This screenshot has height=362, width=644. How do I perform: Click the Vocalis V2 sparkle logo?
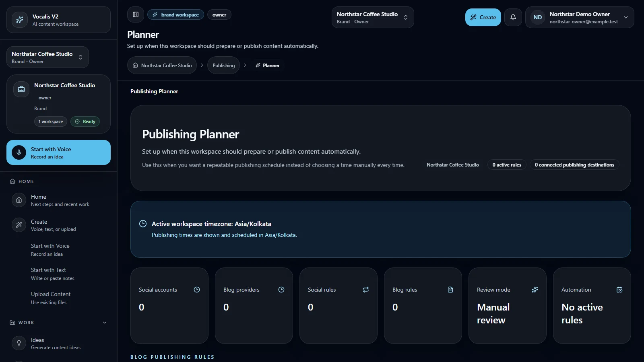point(20,20)
